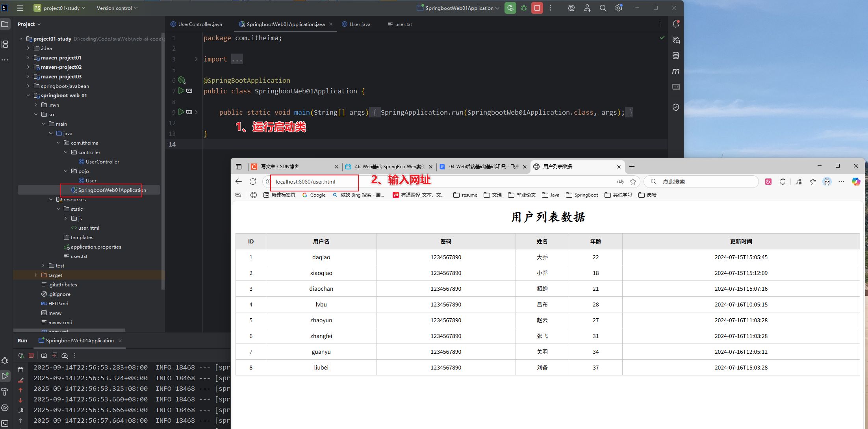Switch to User.java editor tab
Image resolution: width=868 pixels, height=429 pixels.
(x=356, y=24)
